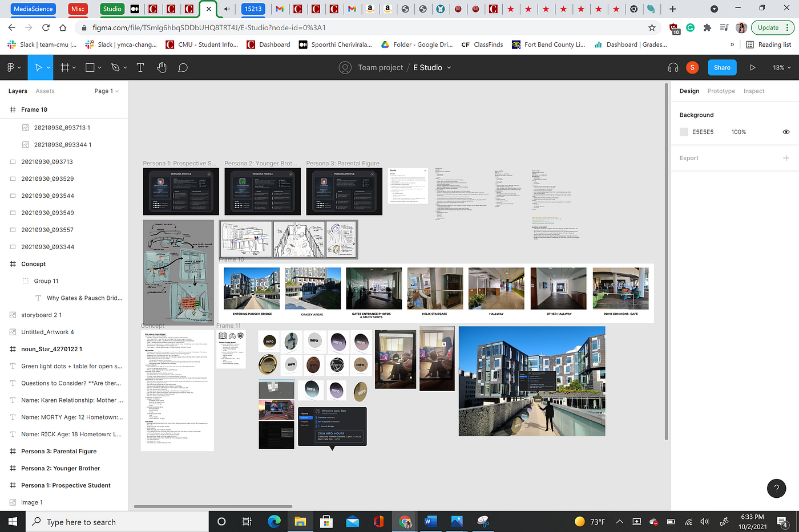Viewport: 799px width, 532px height.
Task: Open audio conversation headphones icon
Action: tap(673, 67)
